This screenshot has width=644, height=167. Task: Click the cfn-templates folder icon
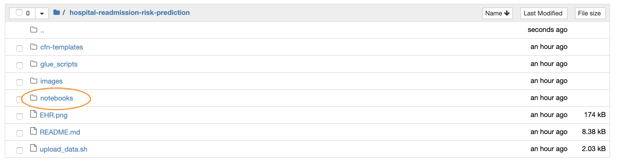point(34,47)
